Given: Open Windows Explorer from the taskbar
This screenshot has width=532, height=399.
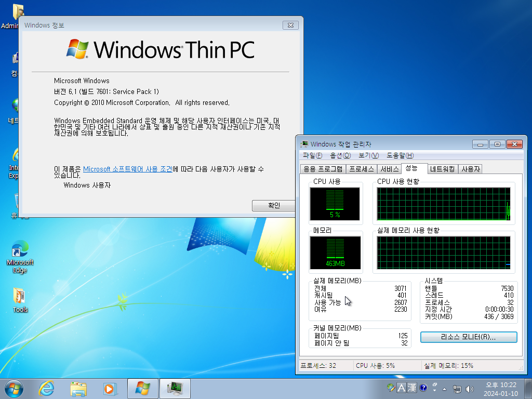Looking at the screenshot, I should coord(78,389).
